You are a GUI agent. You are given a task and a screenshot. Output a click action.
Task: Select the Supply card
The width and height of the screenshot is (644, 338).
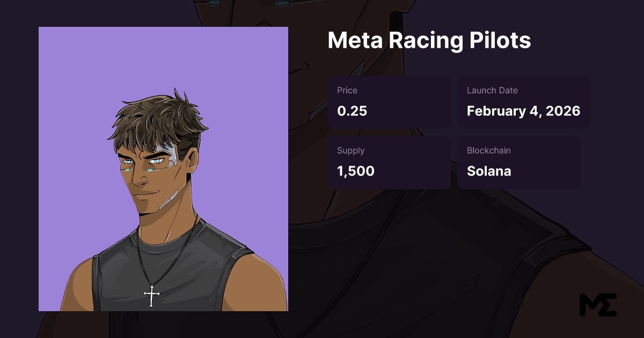pos(389,162)
